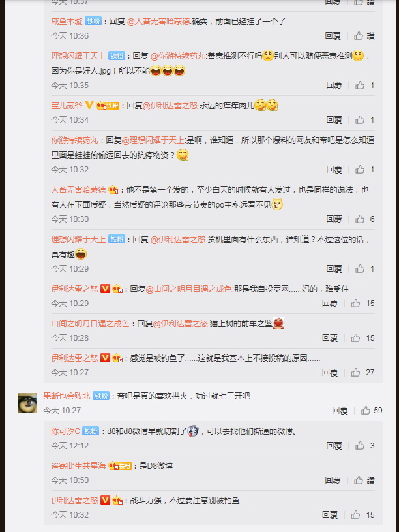399x532 pixels.
Task: Click the verified V badge by 宝儿贰爷
Action: pyautogui.click(x=89, y=106)
